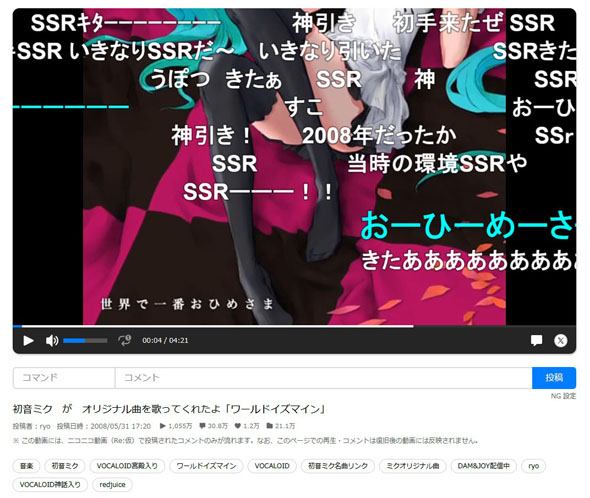590x498 pixels.
Task: Click the 投稿者：ryo text
Action: click(x=32, y=426)
